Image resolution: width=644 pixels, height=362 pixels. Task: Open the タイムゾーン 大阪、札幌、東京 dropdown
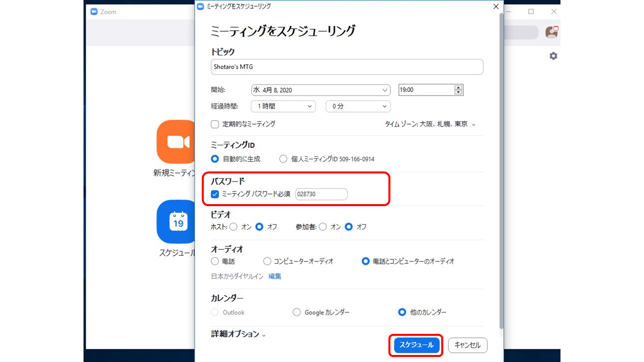coord(430,124)
